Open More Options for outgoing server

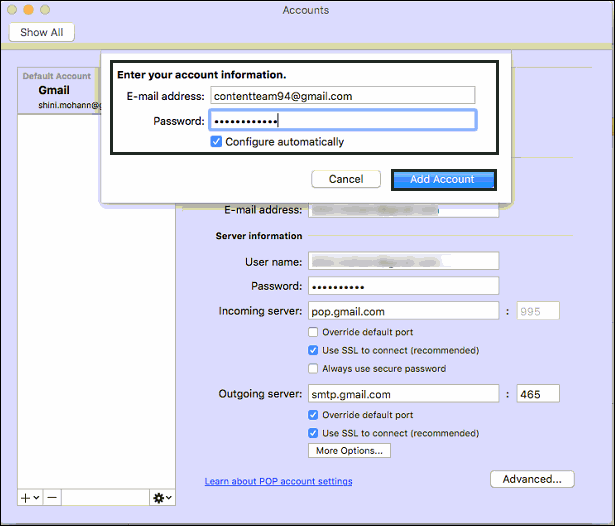click(x=349, y=451)
